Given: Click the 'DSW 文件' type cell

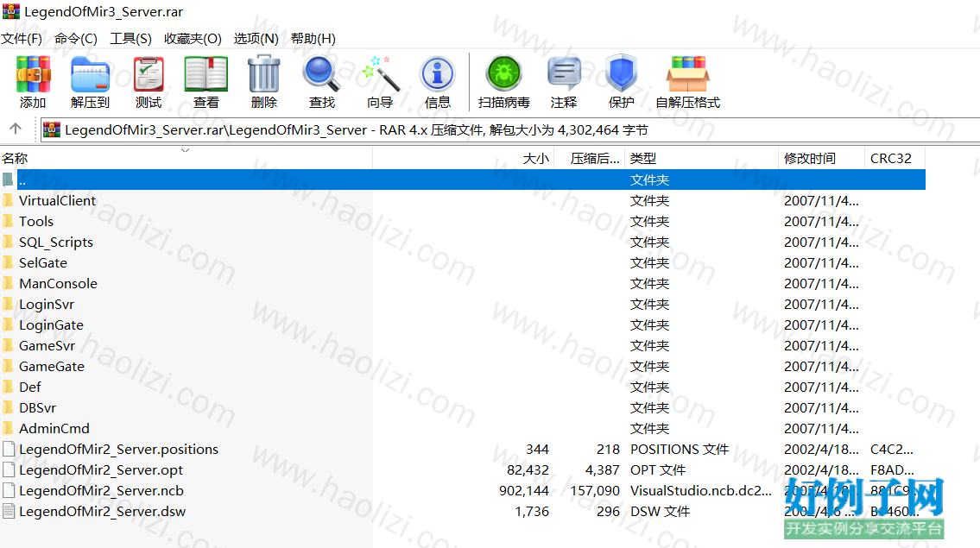Looking at the screenshot, I should pos(660,511).
